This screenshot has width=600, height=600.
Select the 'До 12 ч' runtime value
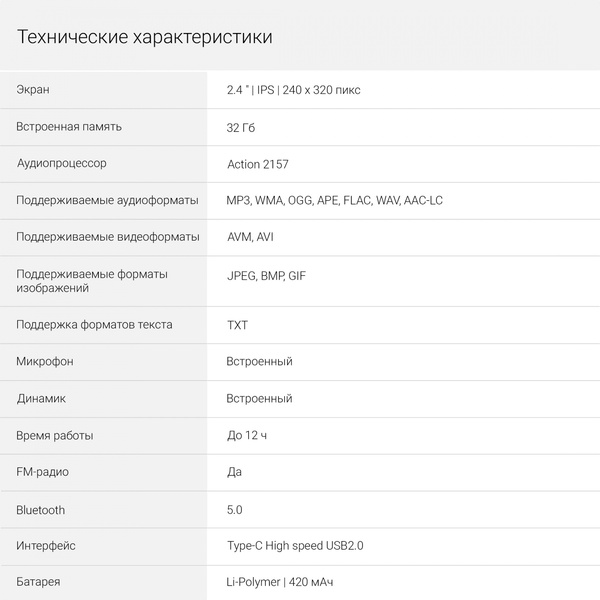[x=247, y=435]
